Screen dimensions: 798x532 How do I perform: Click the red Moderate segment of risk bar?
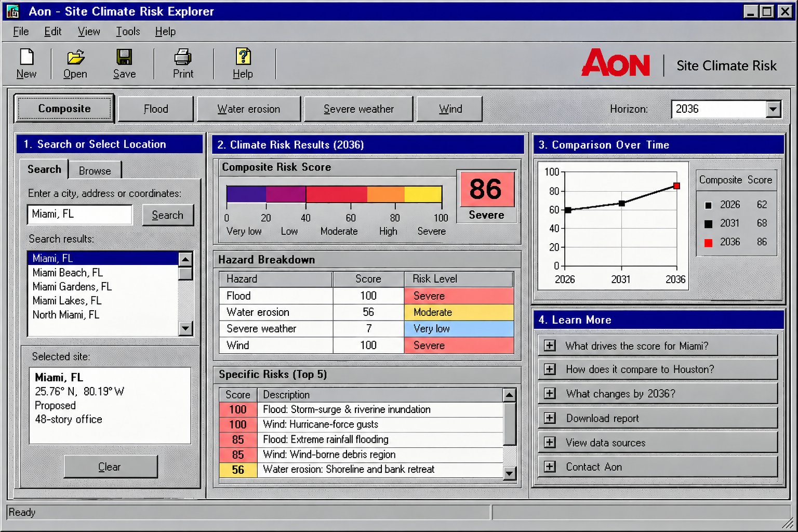337,194
